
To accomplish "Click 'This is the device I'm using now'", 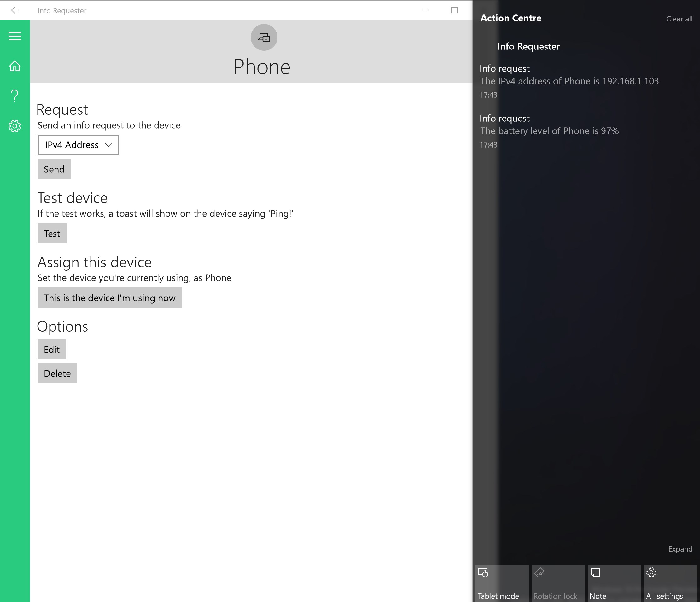I will (109, 298).
